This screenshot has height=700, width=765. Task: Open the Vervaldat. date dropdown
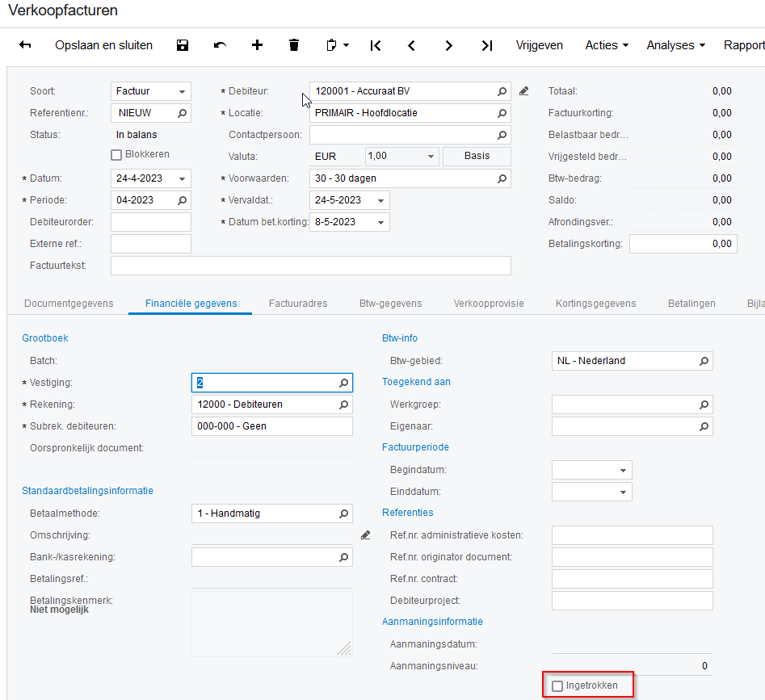(x=381, y=200)
